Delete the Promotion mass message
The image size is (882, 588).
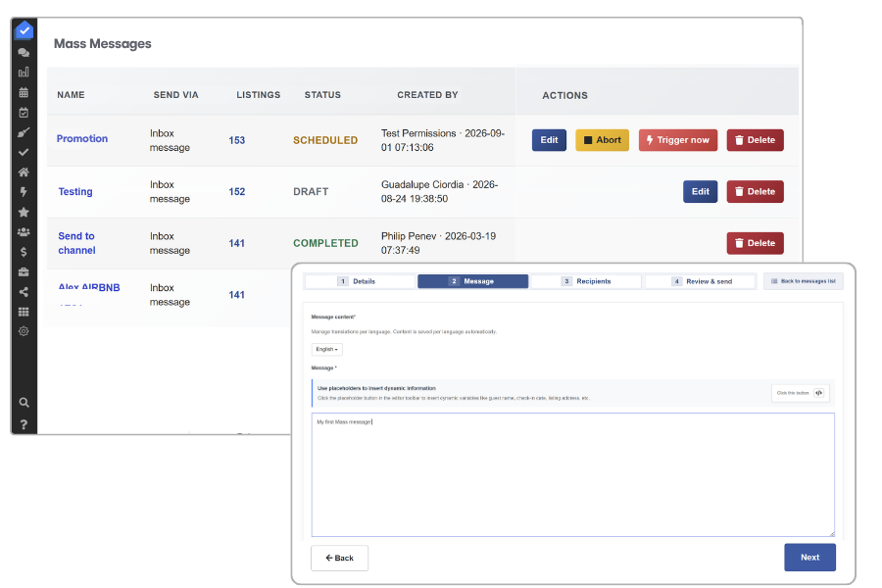755,140
